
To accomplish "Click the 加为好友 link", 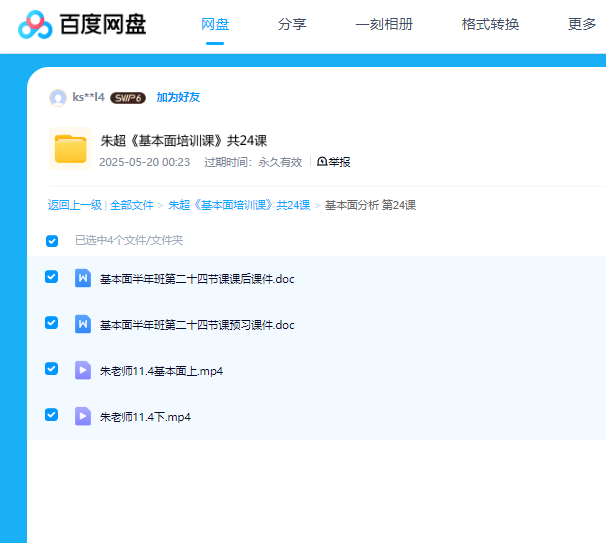I will [x=178, y=97].
